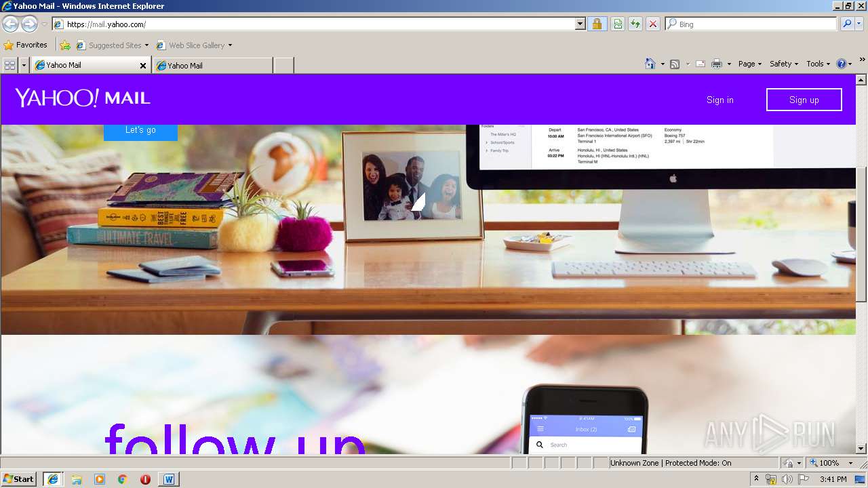Open the zoom level 100% control
Screen dimensions: 868x488
831,463
